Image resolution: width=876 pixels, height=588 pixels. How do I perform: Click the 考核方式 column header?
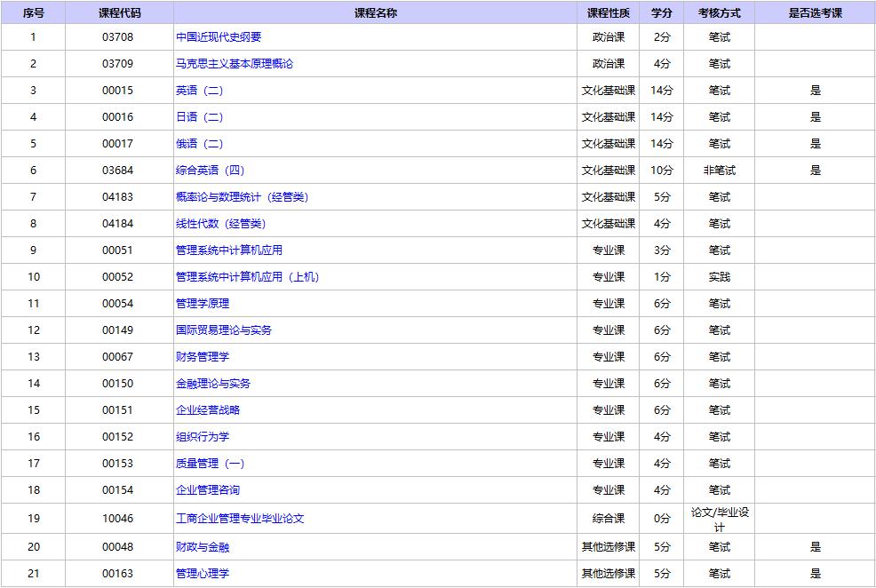(719, 12)
